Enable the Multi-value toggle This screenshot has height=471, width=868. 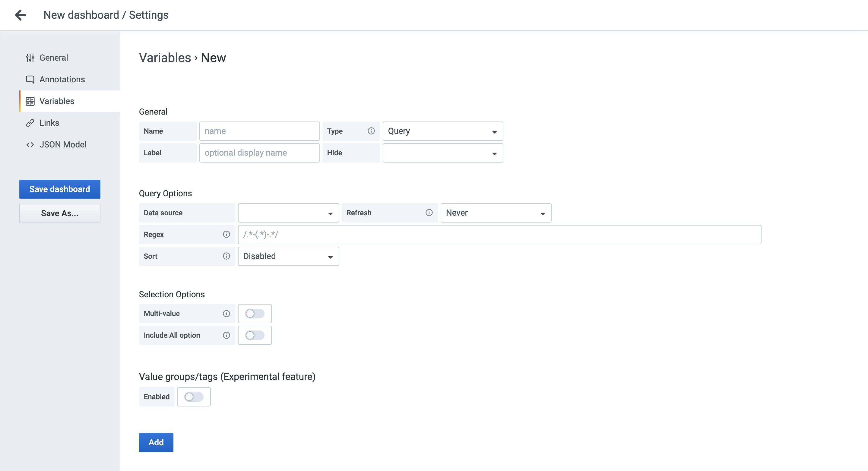pyautogui.click(x=255, y=314)
